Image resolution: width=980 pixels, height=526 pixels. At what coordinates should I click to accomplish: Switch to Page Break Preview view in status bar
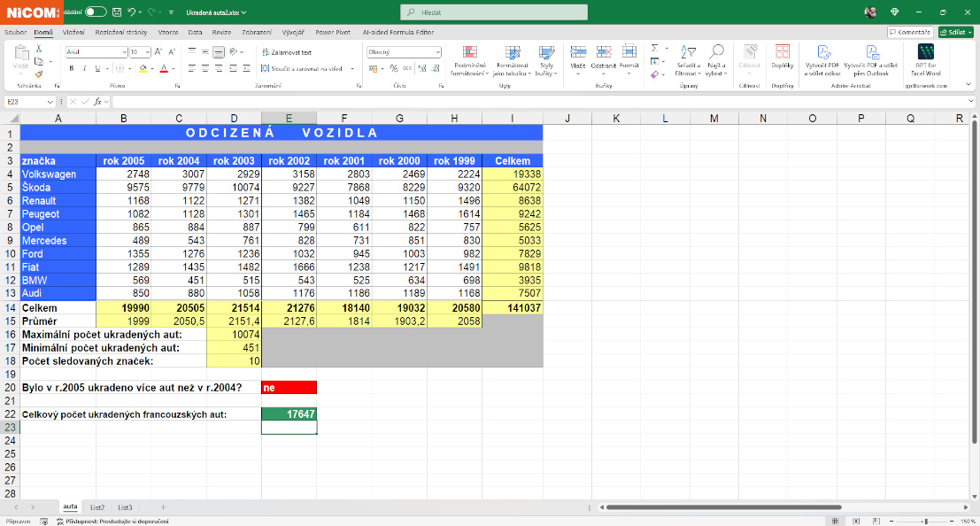[876, 521]
